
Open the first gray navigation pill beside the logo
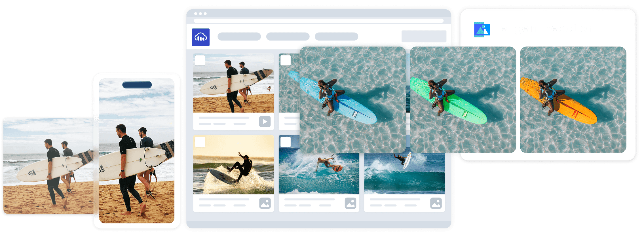point(239,37)
